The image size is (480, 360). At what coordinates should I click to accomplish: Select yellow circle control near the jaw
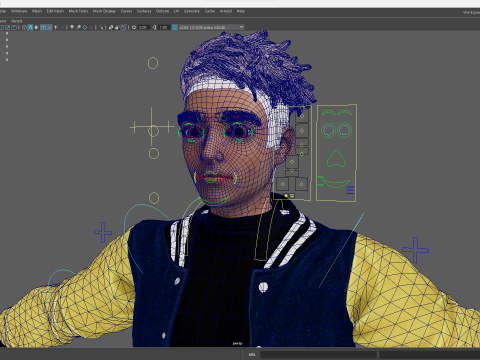point(154,198)
